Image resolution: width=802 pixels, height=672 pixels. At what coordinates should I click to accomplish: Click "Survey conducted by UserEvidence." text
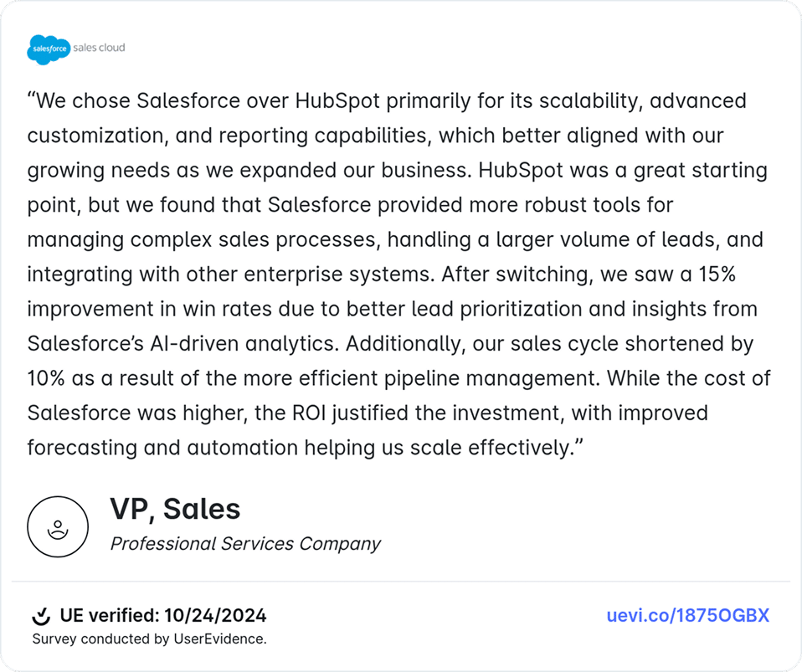click(x=149, y=639)
